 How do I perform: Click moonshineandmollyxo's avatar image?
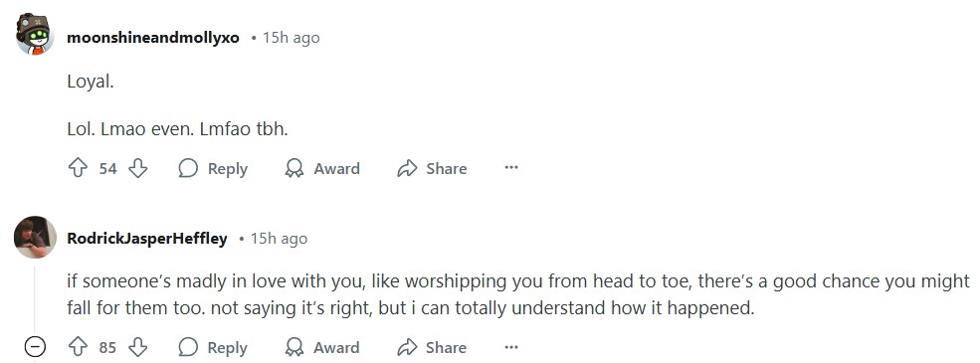[x=35, y=35]
